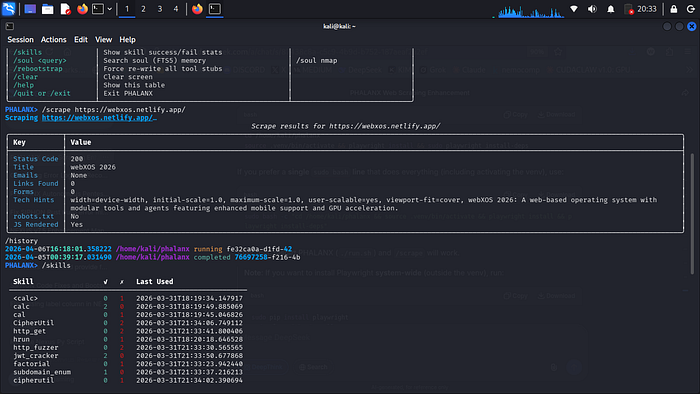
Task: Expand the terminal launcher dropdown arrow
Action: tap(109, 9)
